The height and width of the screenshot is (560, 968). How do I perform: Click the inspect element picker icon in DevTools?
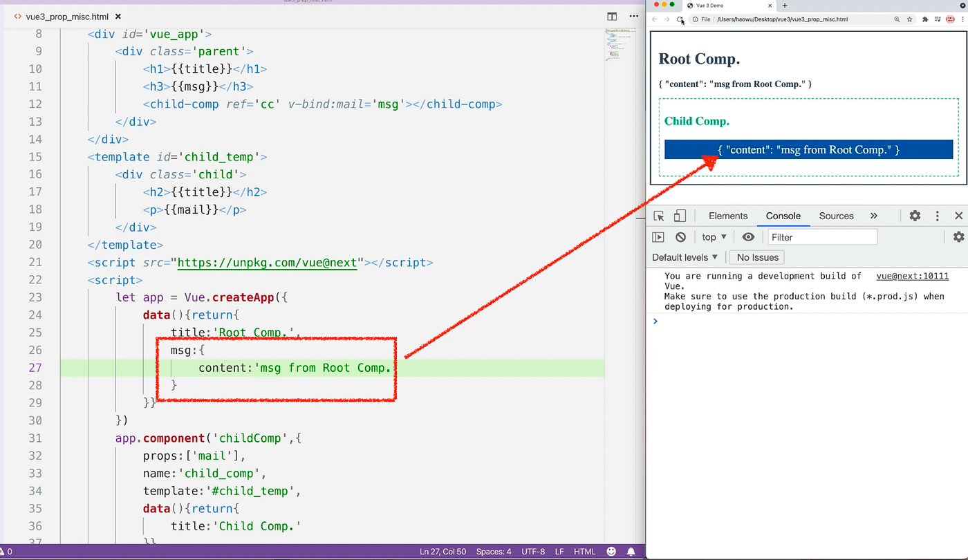tap(659, 216)
